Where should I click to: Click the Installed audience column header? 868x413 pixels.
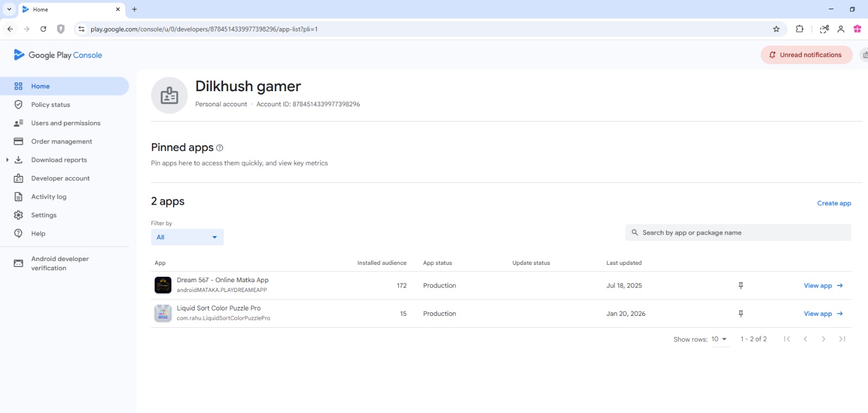pos(381,263)
